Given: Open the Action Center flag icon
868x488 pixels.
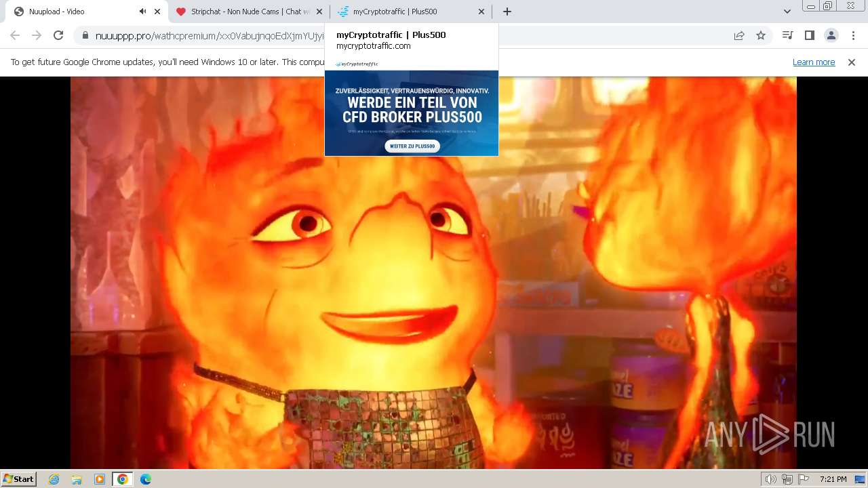Looking at the screenshot, I should (803, 479).
